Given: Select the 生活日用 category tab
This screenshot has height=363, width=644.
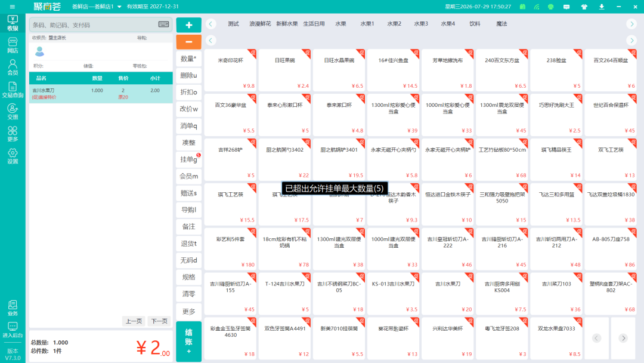Looking at the screenshot, I should (314, 24).
